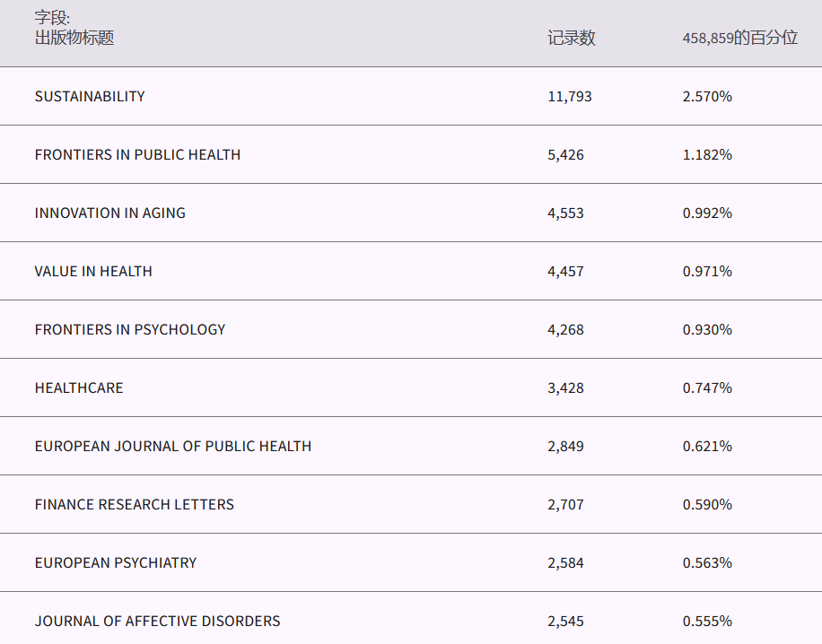Click the 记录数 column header
Viewport: 822px width, 644px height.
click(x=572, y=38)
